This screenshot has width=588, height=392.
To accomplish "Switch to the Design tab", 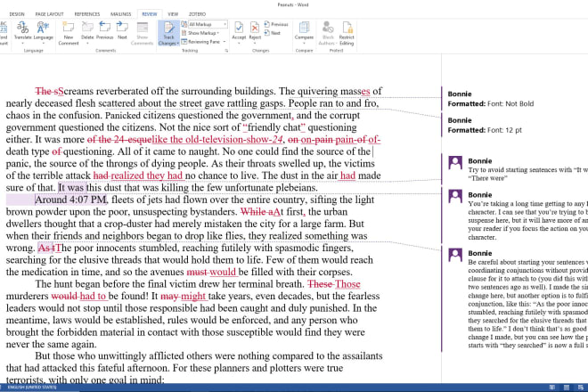I will tap(17, 14).
